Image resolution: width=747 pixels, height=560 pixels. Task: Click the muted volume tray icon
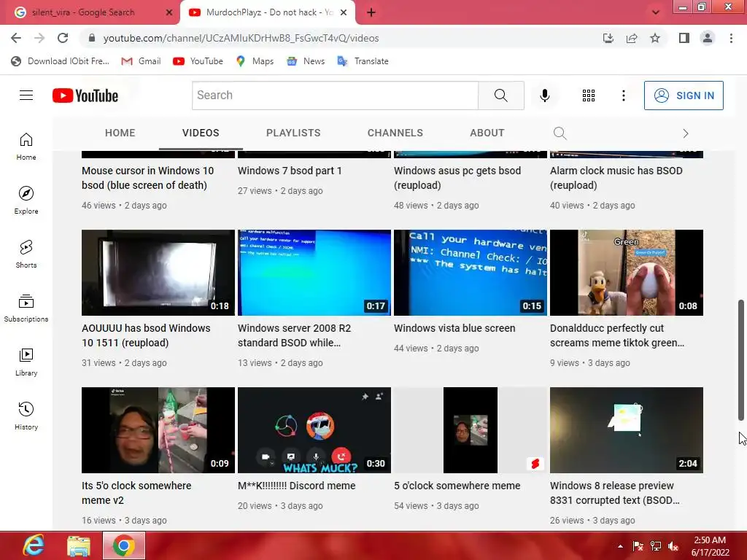click(673, 546)
